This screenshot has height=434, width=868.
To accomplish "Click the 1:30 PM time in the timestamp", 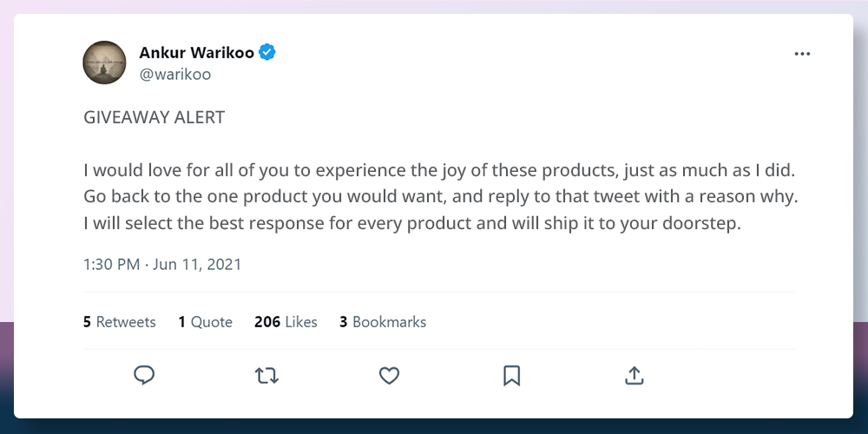I will (111, 265).
